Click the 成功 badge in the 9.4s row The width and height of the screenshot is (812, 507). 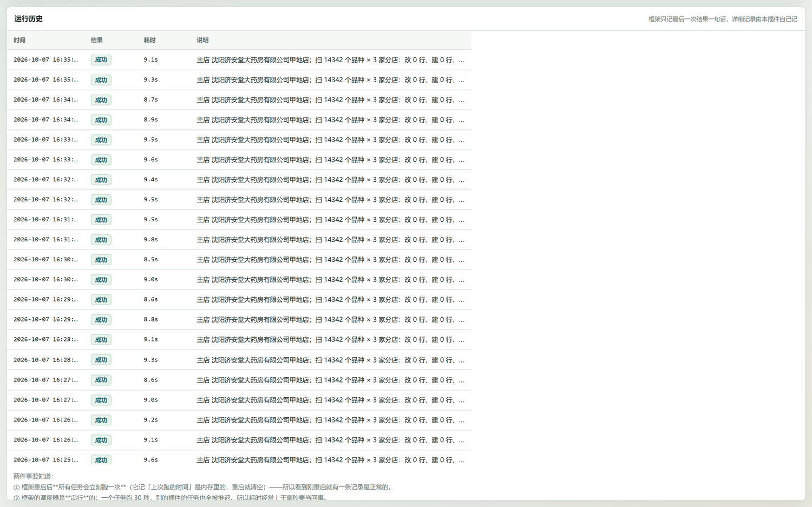point(101,180)
